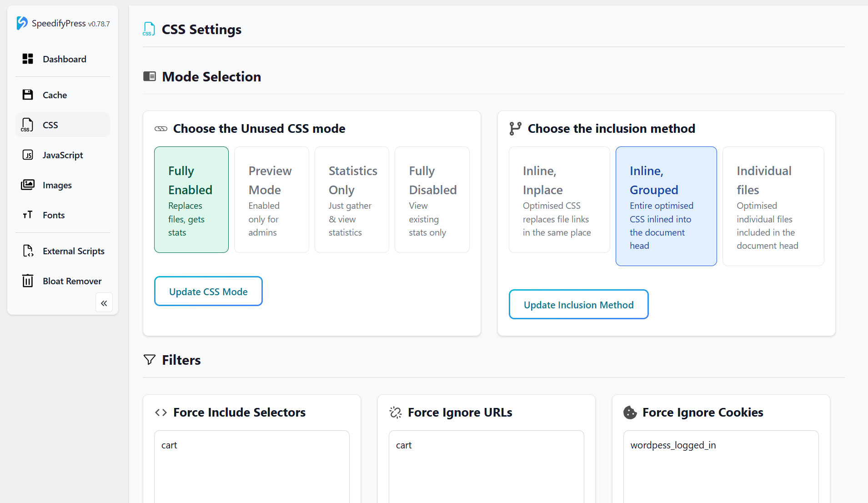Click the Force Ignore Cookies cookie icon
Viewport: 868px width, 503px height.
coord(630,412)
